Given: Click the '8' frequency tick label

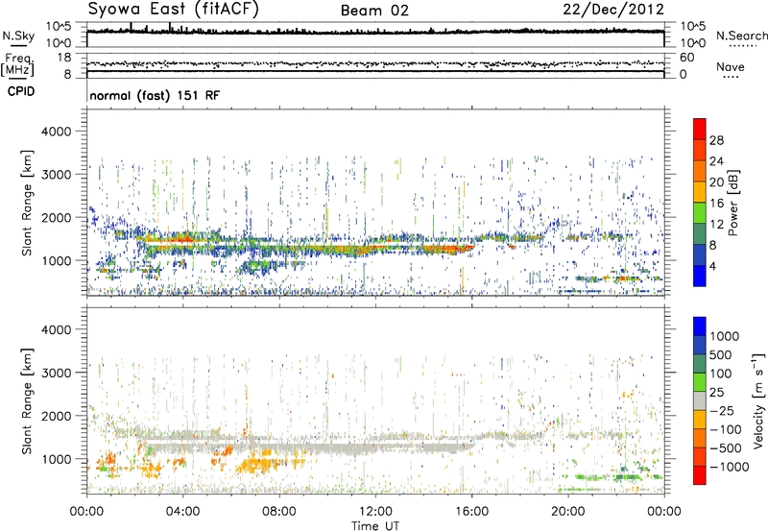Looking at the screenshot, I should 67,74.
